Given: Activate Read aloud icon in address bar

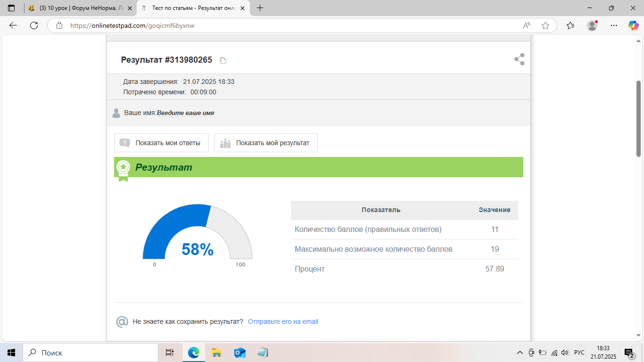Looking at the screenshot, I should (527, 25).
